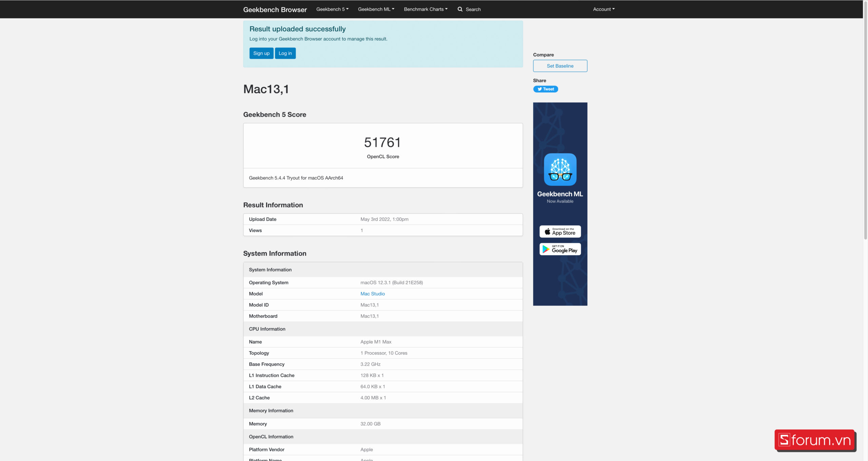Screen dimensions: 868x461
Task: Select the Platform Vendor Apple value
Action: 367,449
